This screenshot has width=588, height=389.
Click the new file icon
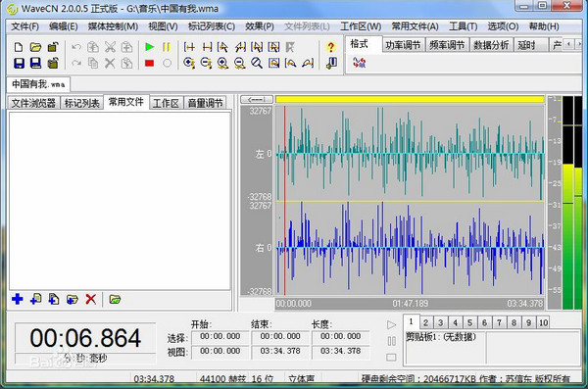pos(19,47)
